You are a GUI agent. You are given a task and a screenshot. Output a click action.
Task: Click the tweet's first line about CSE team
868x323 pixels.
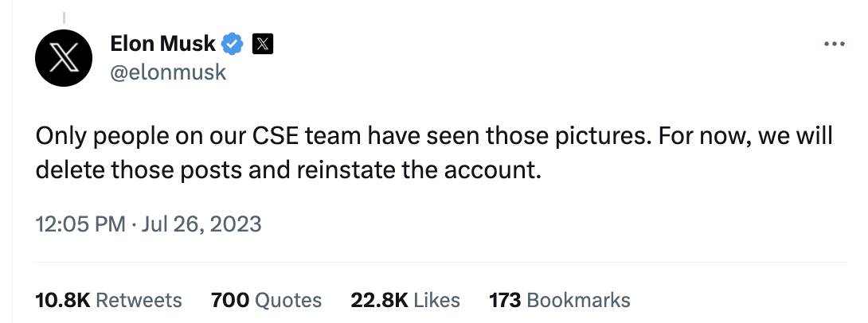pos(434,137)
